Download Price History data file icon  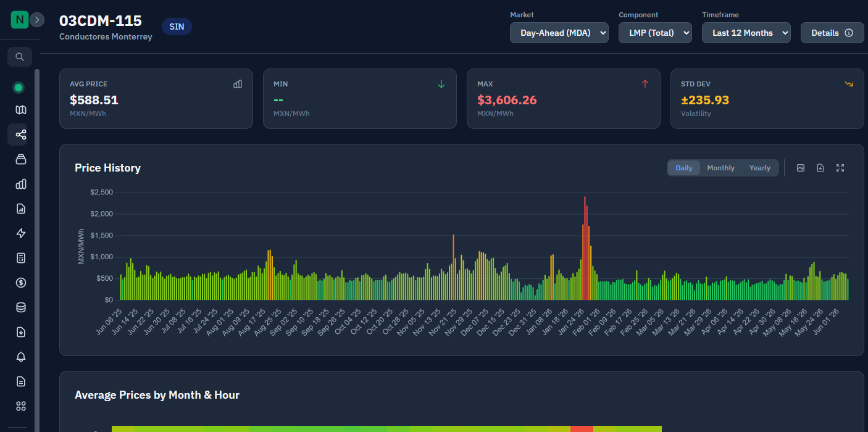point(820,168)
